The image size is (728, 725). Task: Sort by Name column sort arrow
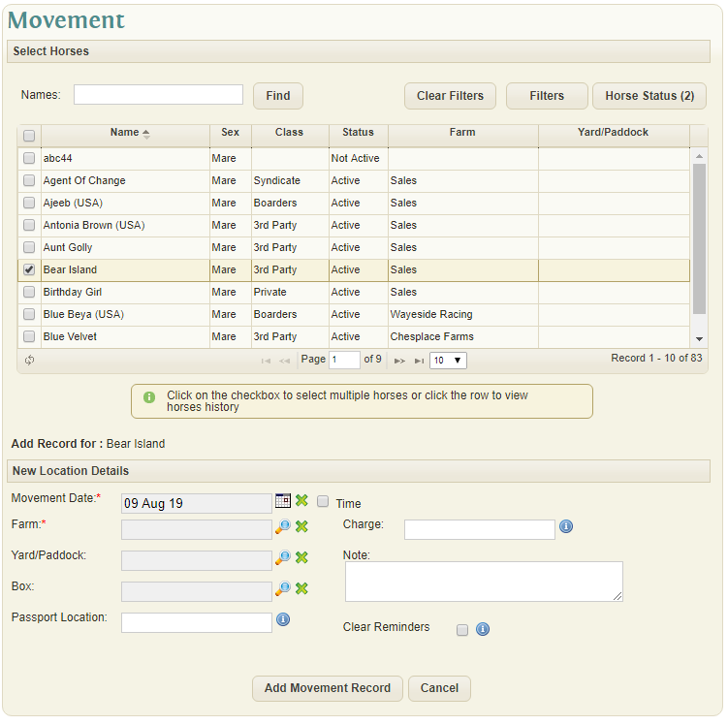pyautogui.click(x=146, y=134)
